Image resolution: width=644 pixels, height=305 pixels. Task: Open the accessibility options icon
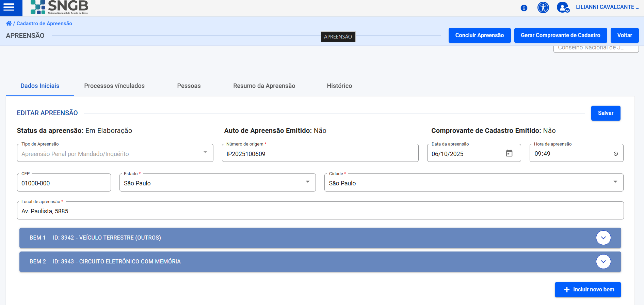(x=543, y=7)
